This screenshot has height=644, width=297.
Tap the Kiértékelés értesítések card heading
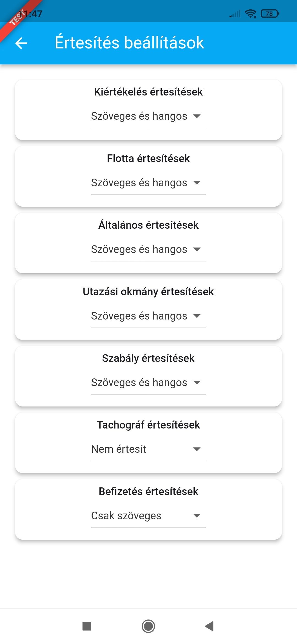tap(148, 92)
